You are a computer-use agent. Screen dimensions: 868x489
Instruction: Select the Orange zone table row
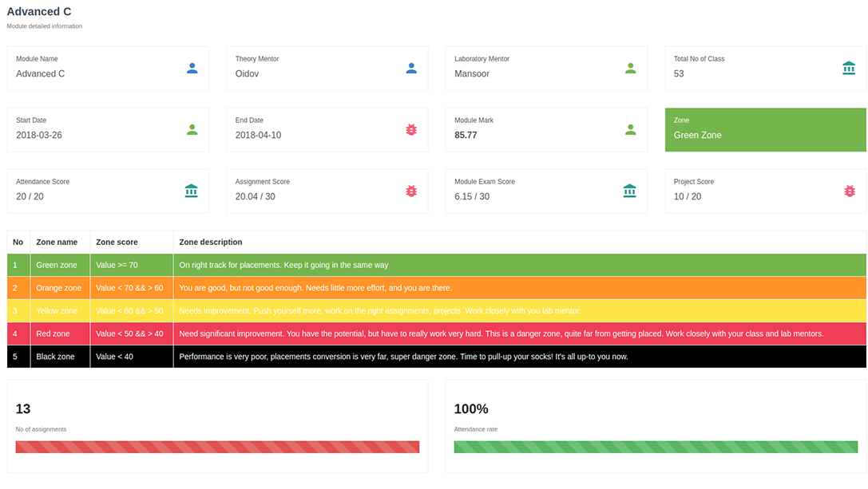(436, 288)
